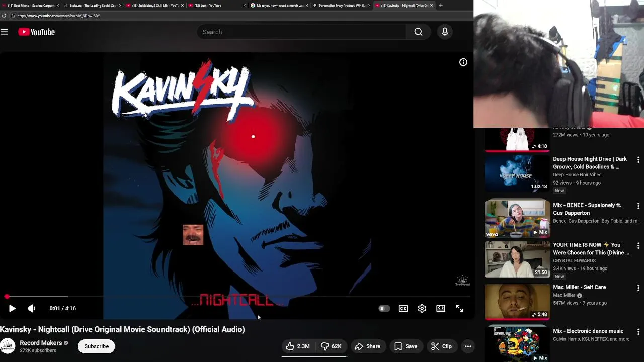
Task: View site information icon in address bar
Action: point(13,16)
